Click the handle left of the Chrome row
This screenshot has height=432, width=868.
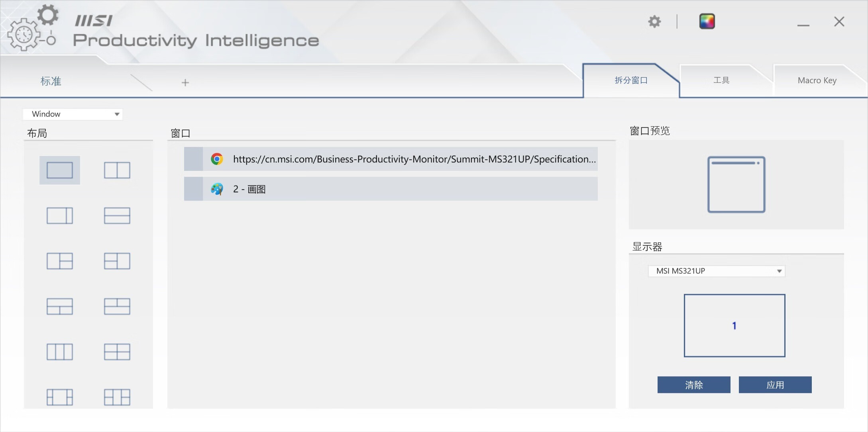194,159
